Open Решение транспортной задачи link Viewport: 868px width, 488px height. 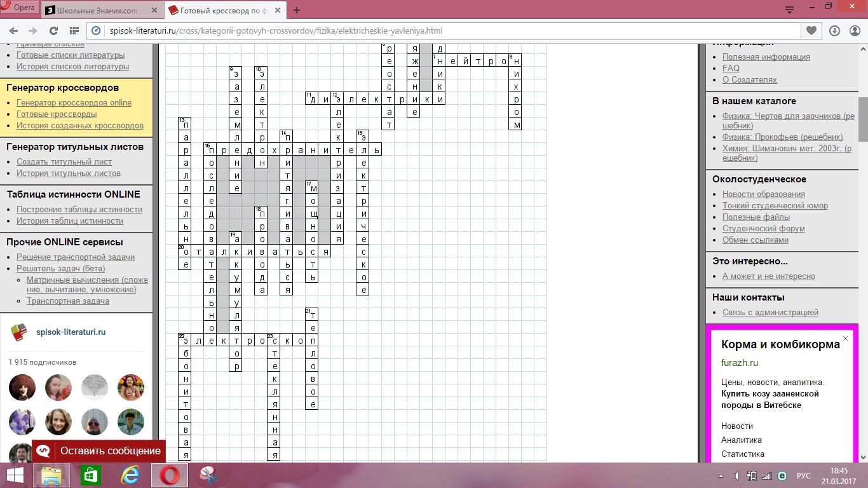(x=76, y=257)
